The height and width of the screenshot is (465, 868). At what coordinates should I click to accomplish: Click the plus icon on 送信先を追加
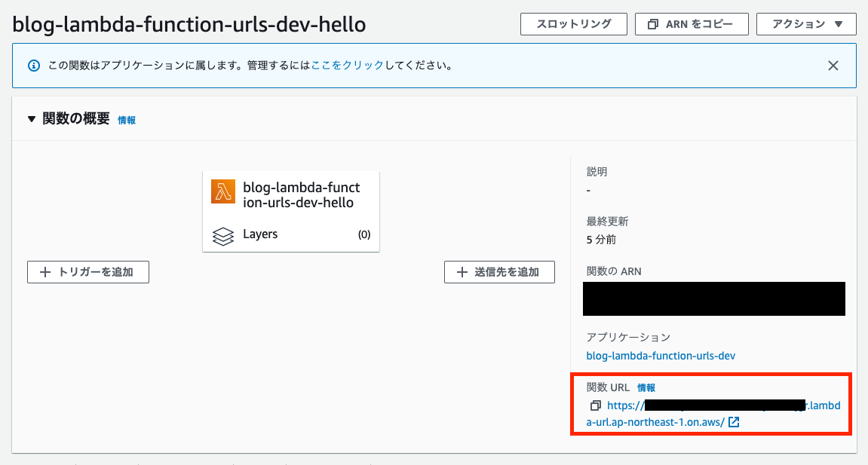point(462,271)
